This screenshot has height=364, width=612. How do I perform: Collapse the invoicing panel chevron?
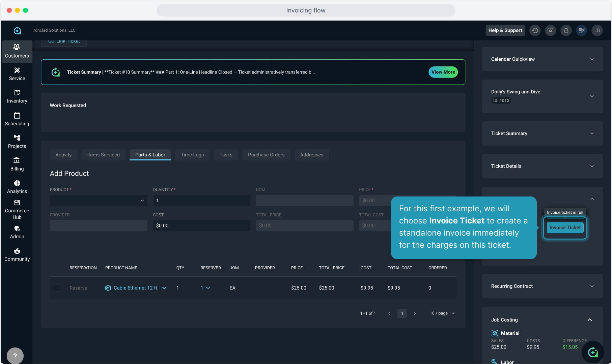592,199
